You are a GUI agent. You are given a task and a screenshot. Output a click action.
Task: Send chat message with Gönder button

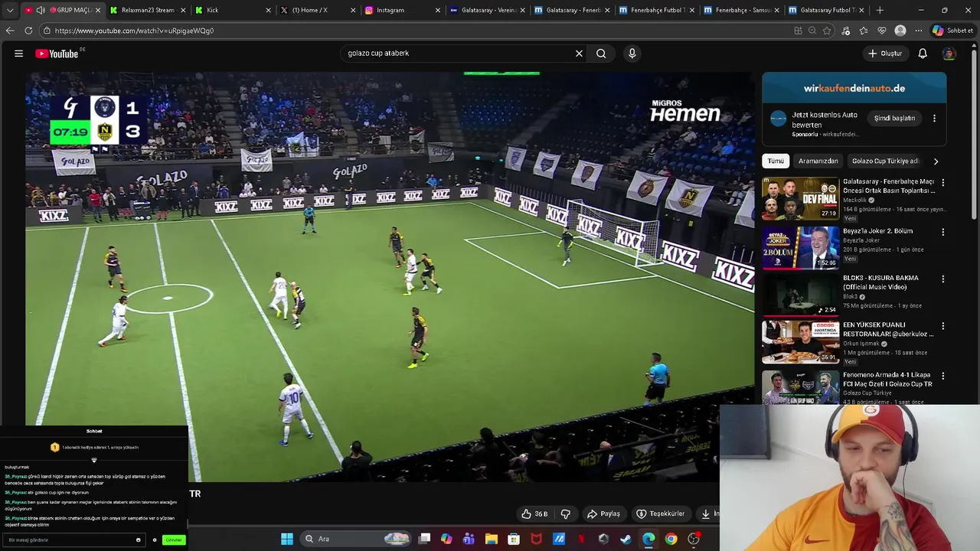[174, 540]
